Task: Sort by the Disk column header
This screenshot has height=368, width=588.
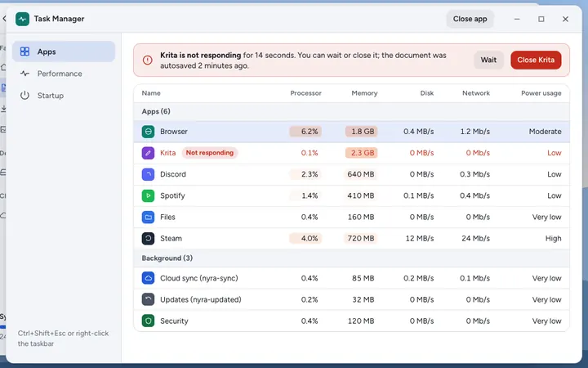Action: (427, 93)
